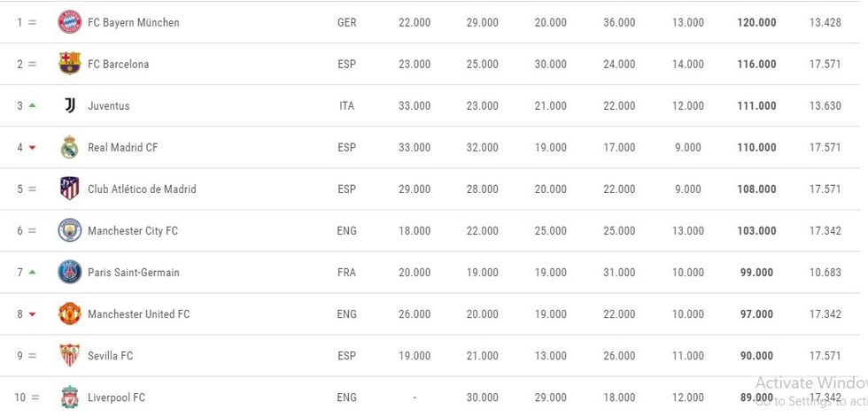This screenshot has height=417, width=868.
Task: Open the Liverpool FC team link
Action: (116, 398)
